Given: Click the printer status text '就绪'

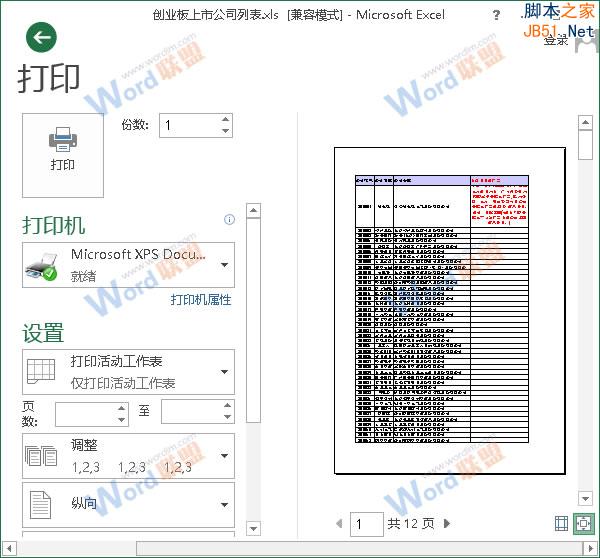Looking at the screenshot, I should pyautogui.click(x=83, y=276).
